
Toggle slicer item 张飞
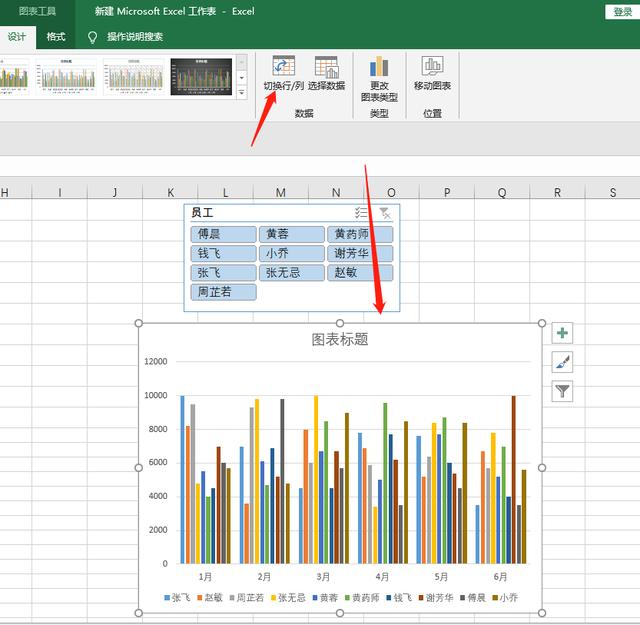point(223,272)
